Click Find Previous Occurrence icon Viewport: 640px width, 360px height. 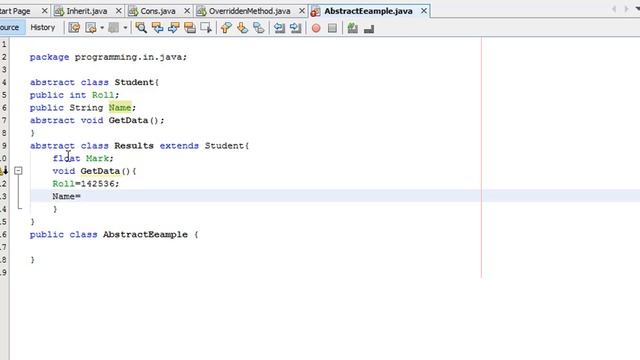click(158, 28)
